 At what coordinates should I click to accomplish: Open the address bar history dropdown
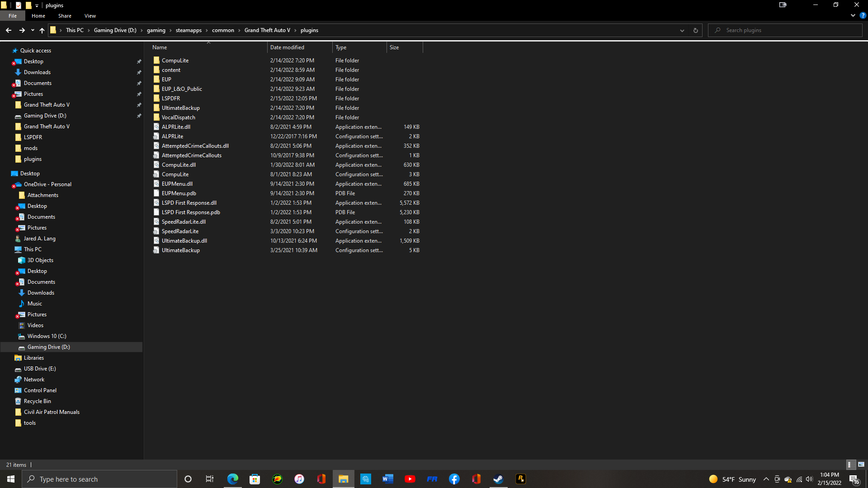coord(682,30)
